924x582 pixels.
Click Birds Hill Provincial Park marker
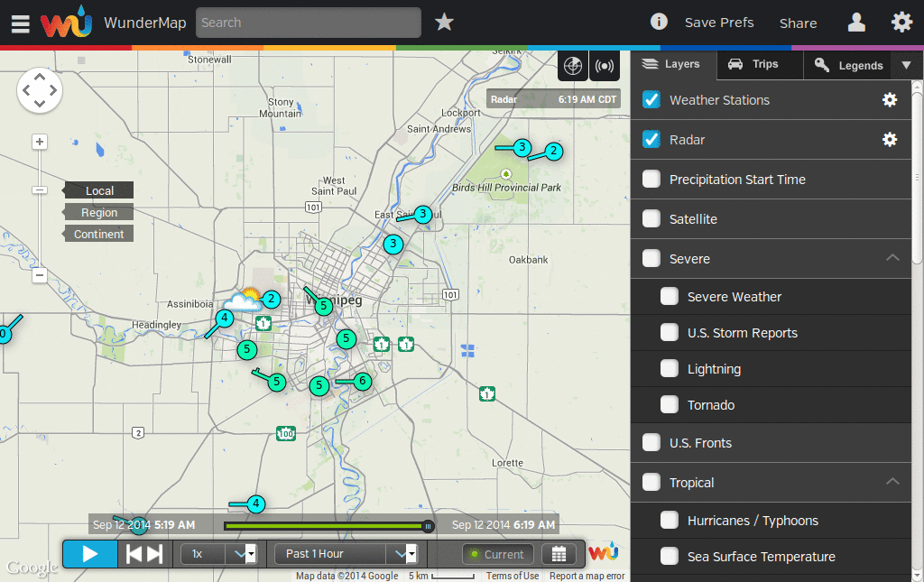(x=505, y=174)
